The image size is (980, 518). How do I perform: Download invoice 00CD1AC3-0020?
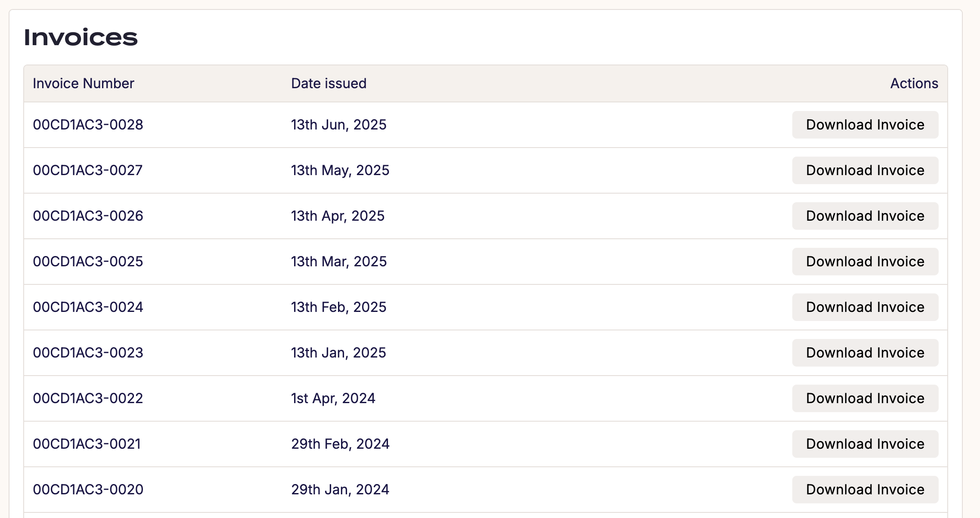click(865, 490)
